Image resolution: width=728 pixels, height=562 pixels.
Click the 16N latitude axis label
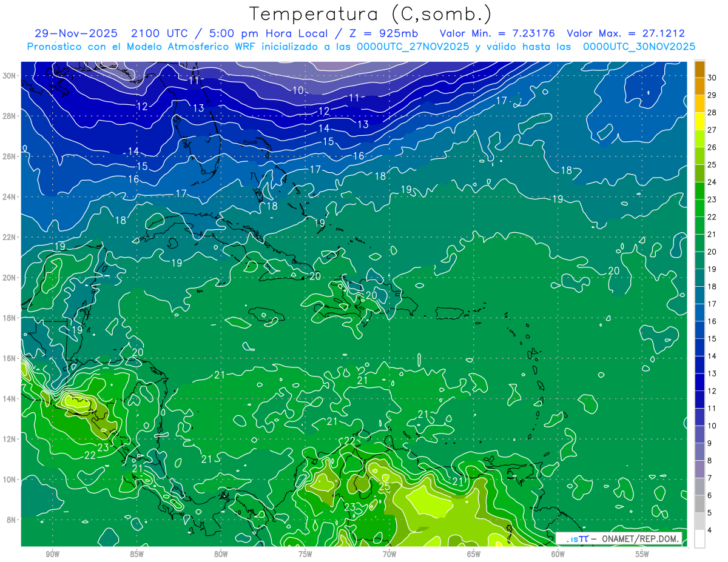[x=10, y=358]
